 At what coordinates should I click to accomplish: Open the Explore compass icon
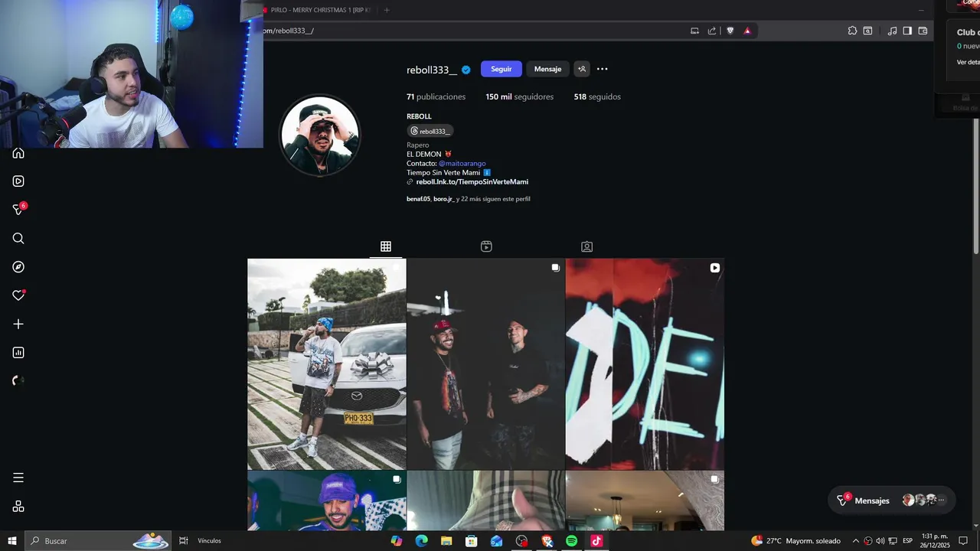(18, 267)
